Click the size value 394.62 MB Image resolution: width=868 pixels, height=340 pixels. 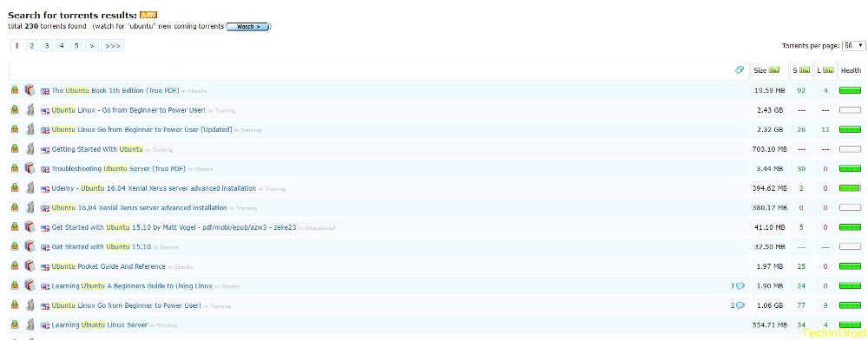coord(769,188)
